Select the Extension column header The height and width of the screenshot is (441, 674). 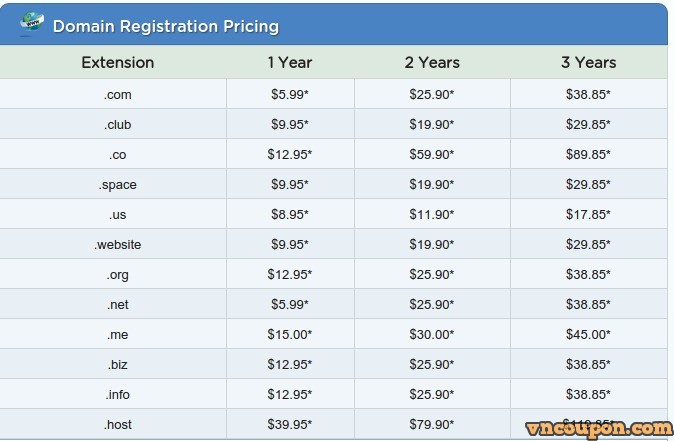118,63
